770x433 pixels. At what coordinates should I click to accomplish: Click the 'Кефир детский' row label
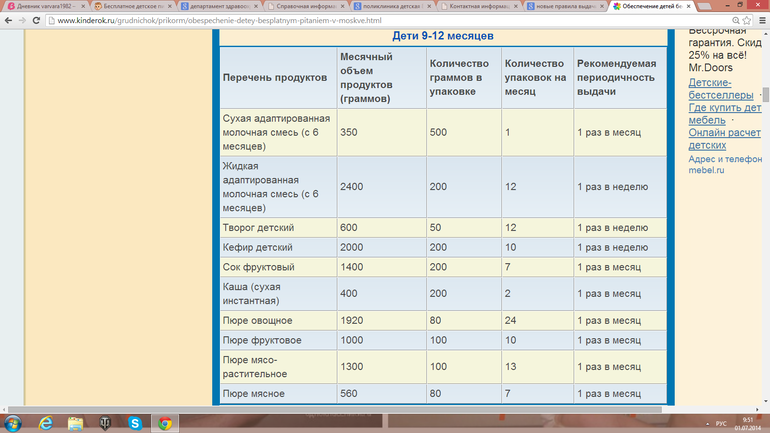click(257, 247)
